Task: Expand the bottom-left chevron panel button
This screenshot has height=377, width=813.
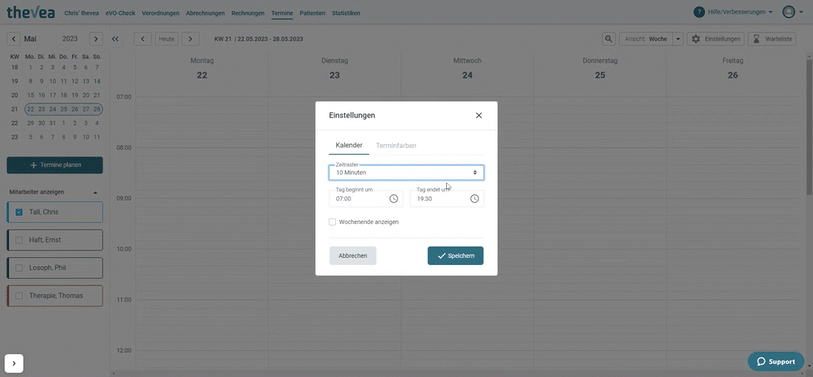Action: [x=14, y=364]
